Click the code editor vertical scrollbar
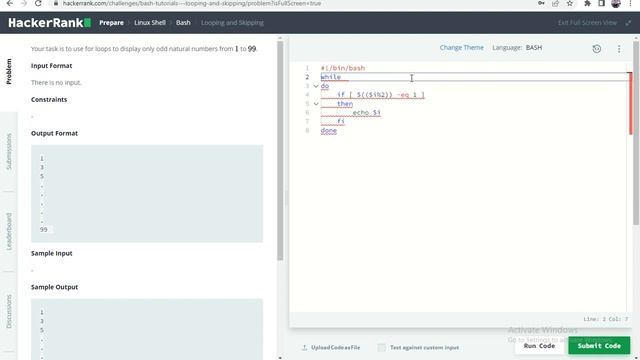The width and height of the screenshot is (640, 360). click(x=636, y=133)
